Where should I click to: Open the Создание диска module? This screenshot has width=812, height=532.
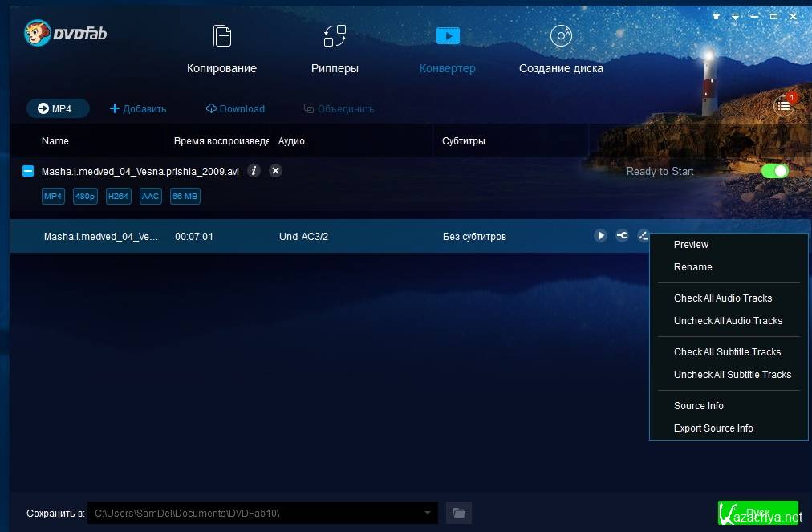561,50
